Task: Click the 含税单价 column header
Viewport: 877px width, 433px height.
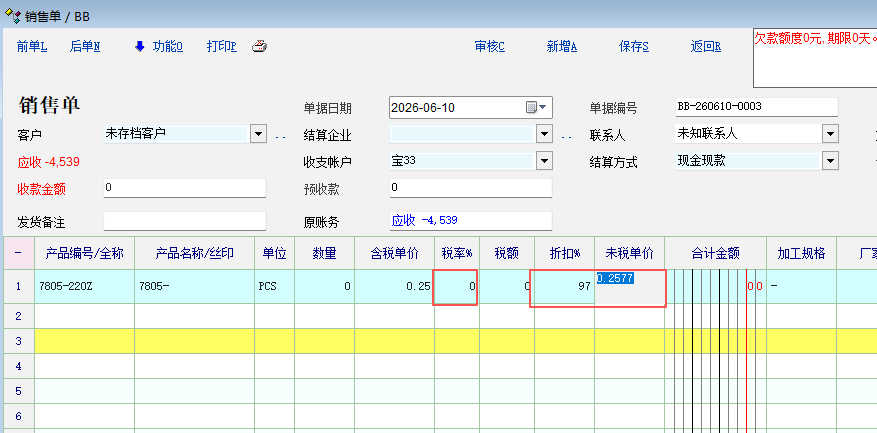Action: tap(395, 253)
